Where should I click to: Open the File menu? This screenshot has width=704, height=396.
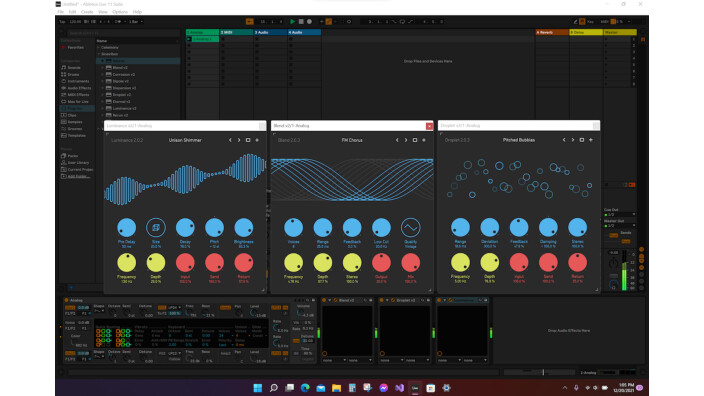tap(60, 12)
